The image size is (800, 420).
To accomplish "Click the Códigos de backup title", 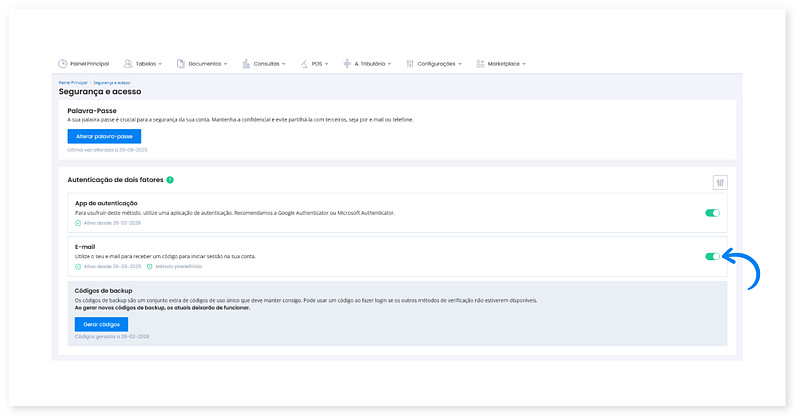I will [x=104, y=291].
